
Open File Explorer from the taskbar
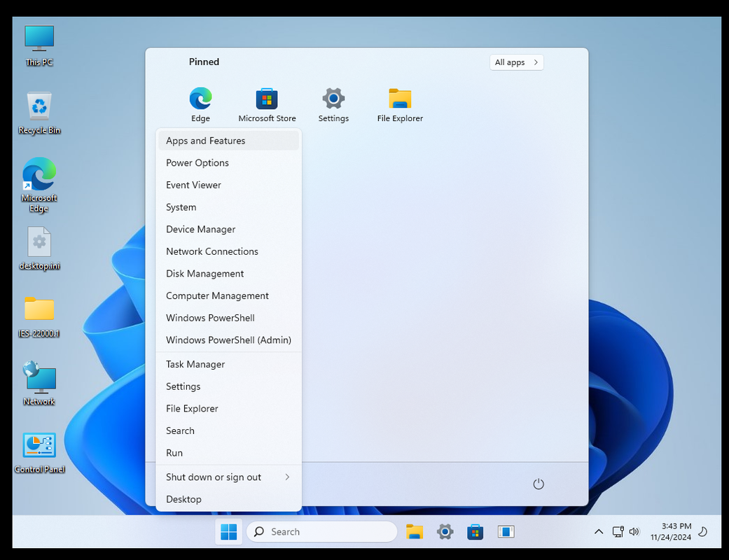[x=415, y=532]
